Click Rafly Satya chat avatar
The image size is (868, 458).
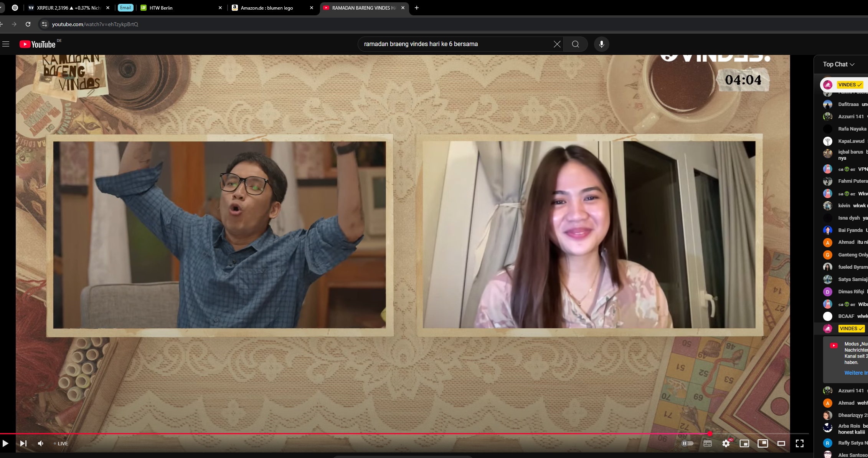click(828, 443)
